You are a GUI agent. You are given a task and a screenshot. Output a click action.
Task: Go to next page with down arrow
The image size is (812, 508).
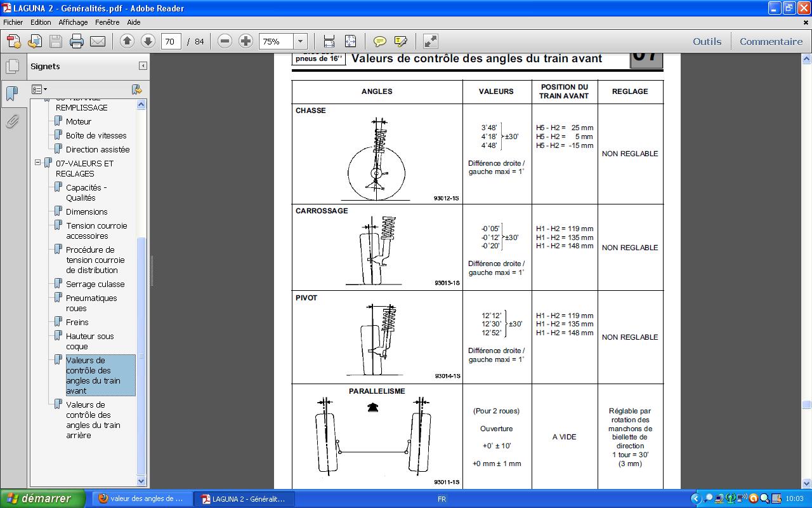coord(148,41)
